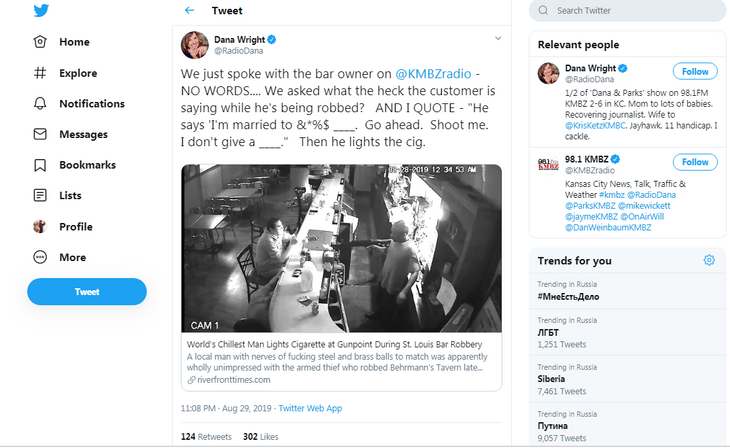The height and width of the screenshot is (448, 730).
Task: Click the Explore hashtag icon
Action: coord(40,73)
